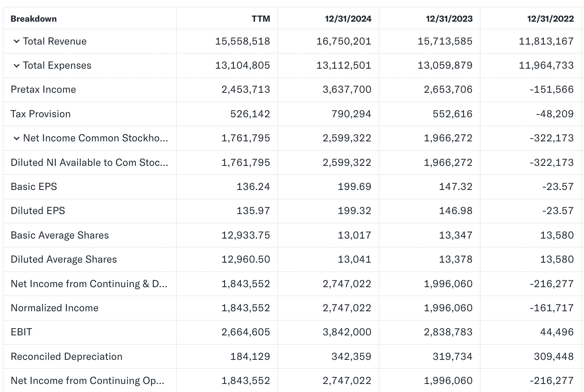
Task: Click Net Income from Continuing Op label
Action: 88,381
